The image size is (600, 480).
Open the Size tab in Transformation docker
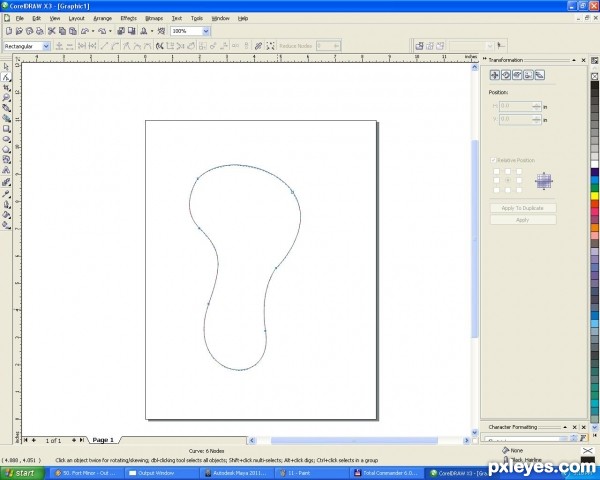[x=528, y=75]
